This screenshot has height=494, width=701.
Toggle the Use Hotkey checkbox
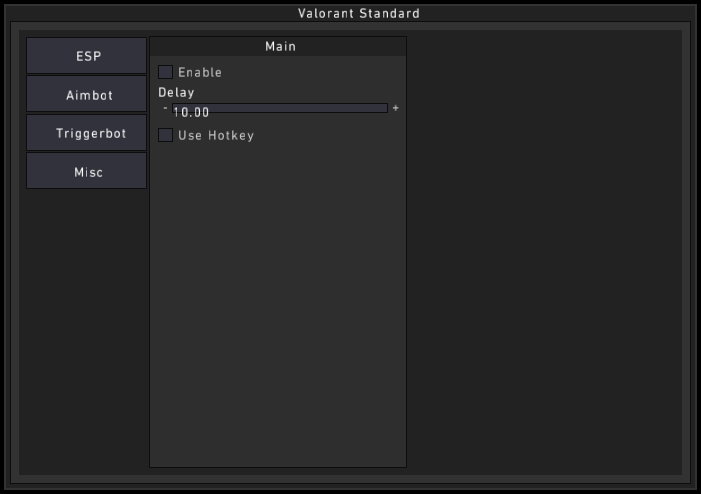(166, 135)
